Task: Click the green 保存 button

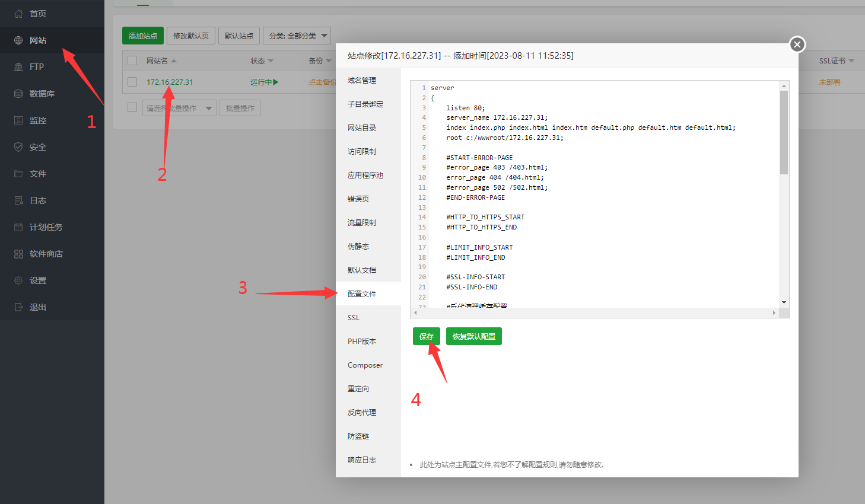Action: 427,336
